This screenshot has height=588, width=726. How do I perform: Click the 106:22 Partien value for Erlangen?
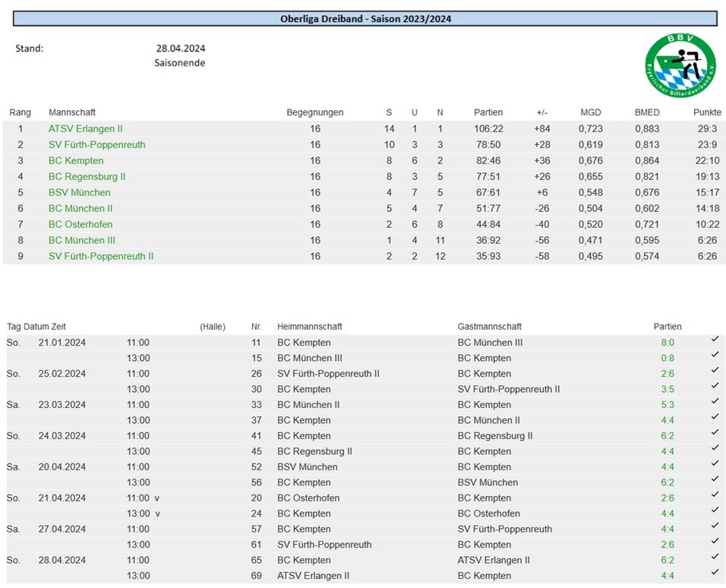(488, 129)
